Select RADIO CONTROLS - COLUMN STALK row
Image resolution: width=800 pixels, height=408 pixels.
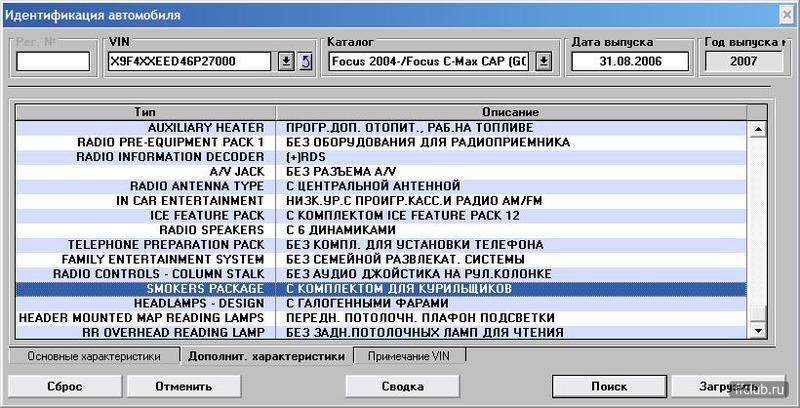pyautogui.click(x=381, y=274)
